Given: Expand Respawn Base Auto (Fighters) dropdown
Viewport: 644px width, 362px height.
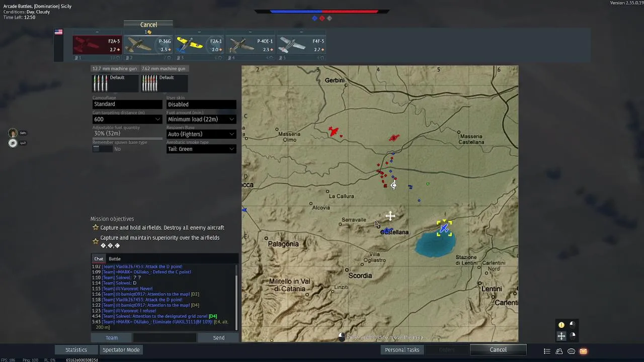Looking at the screenshot, I should point(201,134).
